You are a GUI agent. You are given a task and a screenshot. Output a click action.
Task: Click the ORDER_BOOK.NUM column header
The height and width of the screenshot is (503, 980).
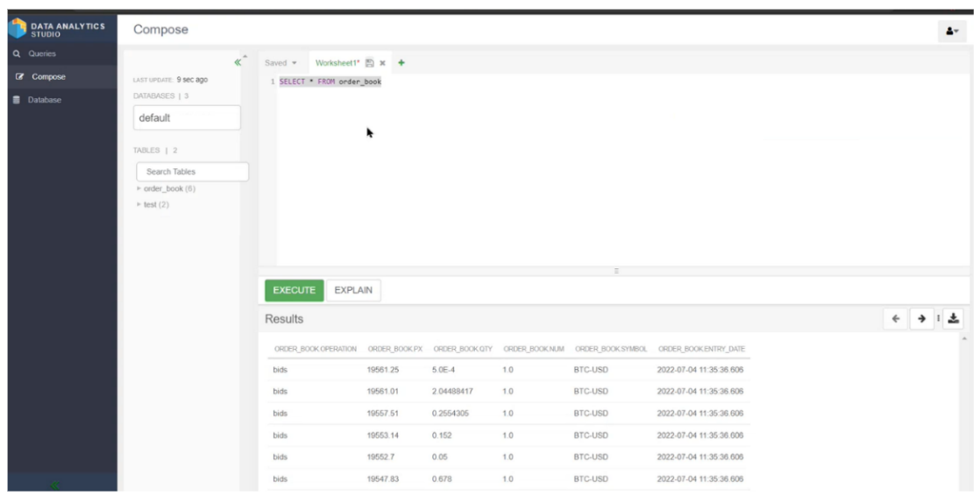534,350
